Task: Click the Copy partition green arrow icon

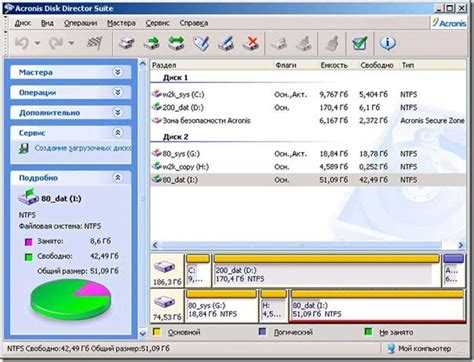Action: pyautogui.click(x=152, y=43)
